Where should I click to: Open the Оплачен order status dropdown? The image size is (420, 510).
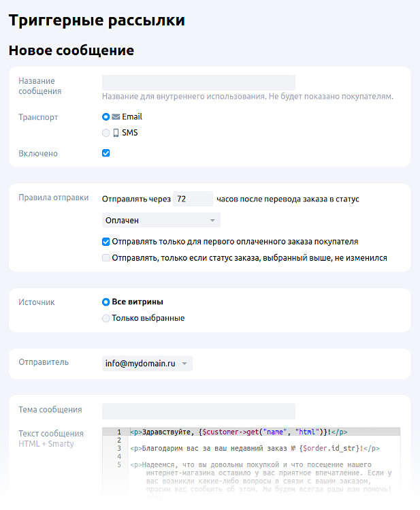(x=161, y=220)
